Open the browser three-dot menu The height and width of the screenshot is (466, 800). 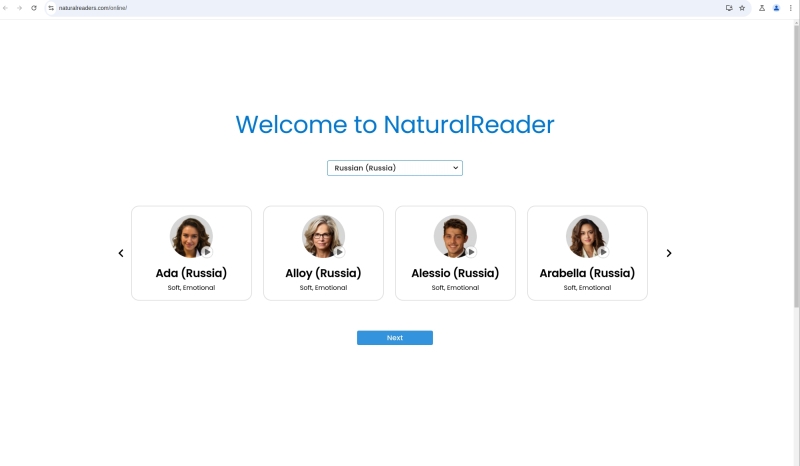click(791, 7)
